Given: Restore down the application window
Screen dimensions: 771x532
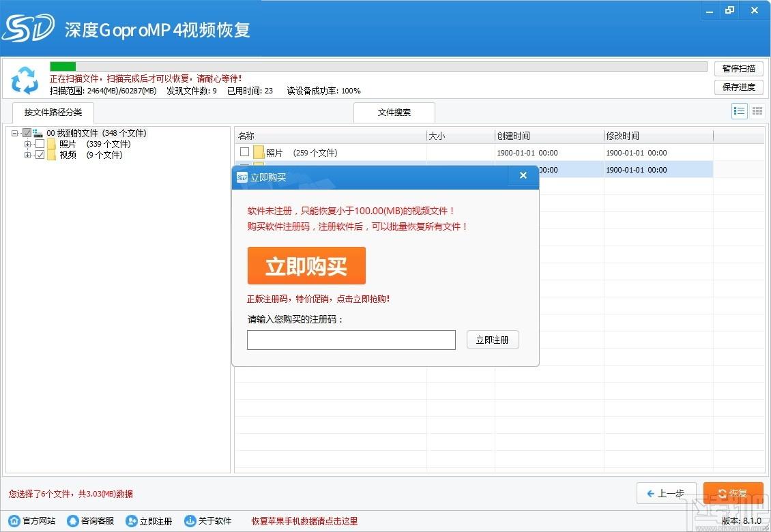Looking at the screenshot, I should pyautogui.click(x=730, y=10).
